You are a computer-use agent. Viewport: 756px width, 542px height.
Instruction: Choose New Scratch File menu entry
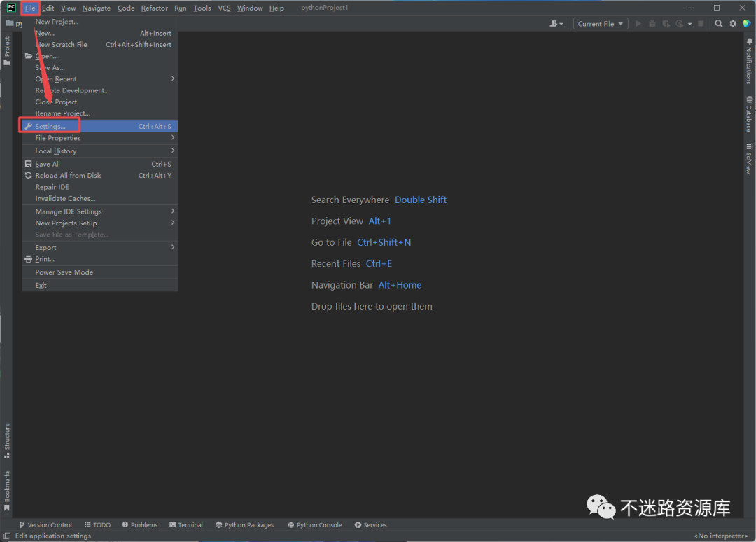(x=100, y=44)
